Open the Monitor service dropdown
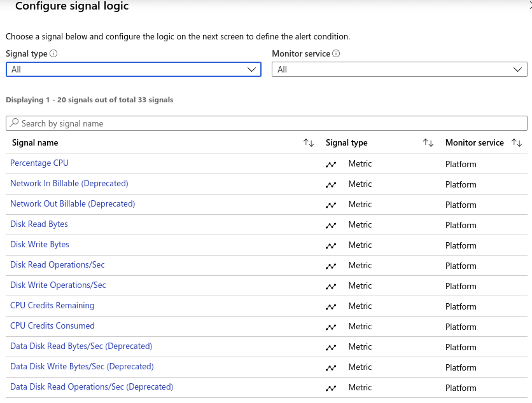The image size is (532, 403). 400,69
